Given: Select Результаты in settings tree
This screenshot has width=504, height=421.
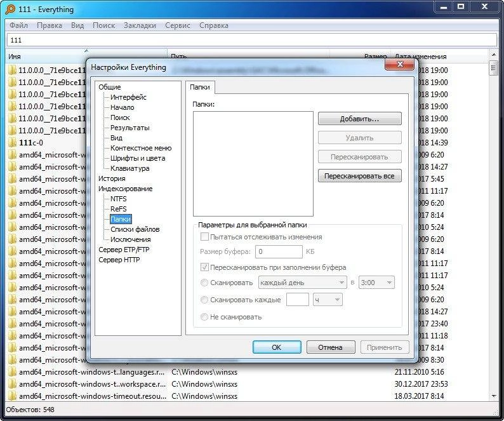Looking at the screenshot, I should tap(130, 128).
